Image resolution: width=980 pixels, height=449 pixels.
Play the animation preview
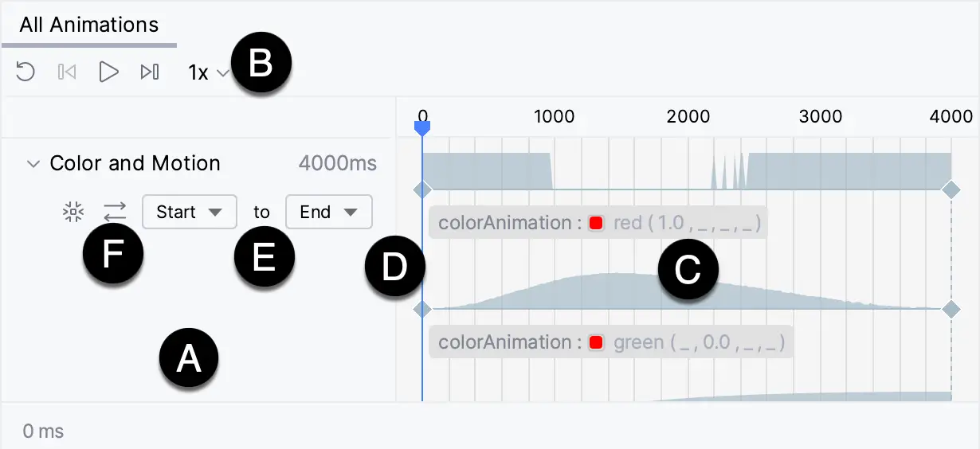[x=108, y=72]
